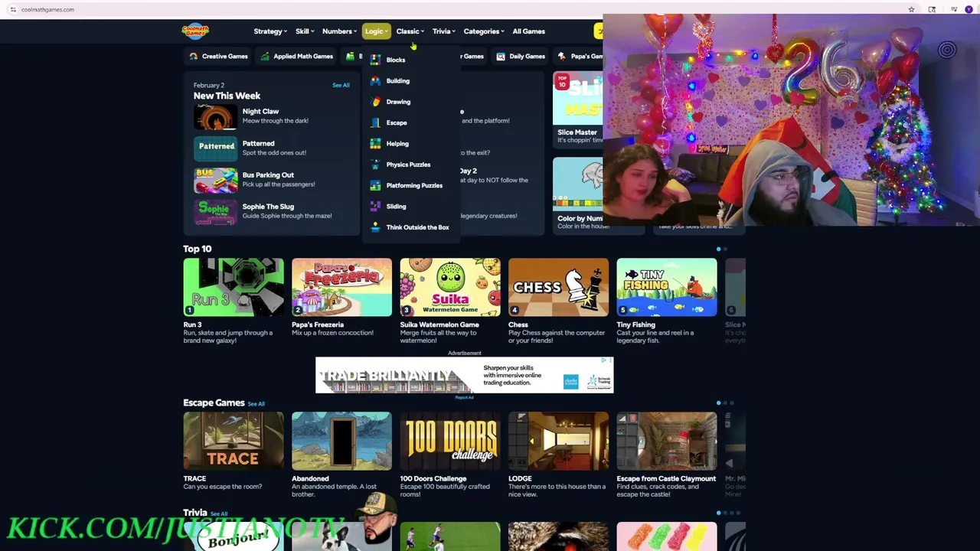Screen dimensions: 980x551
Task: Select Escape from the Logic menu
Action: pos(397,122)
